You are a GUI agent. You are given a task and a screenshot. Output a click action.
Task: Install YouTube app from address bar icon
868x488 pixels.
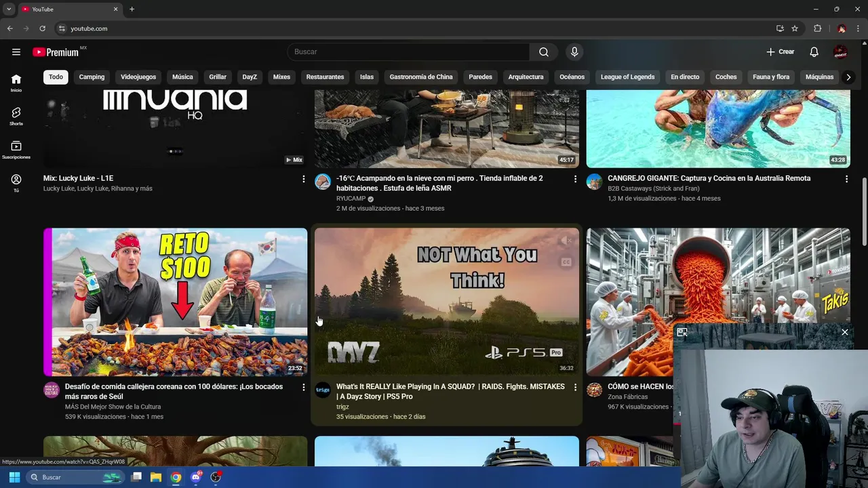point(780,28)
